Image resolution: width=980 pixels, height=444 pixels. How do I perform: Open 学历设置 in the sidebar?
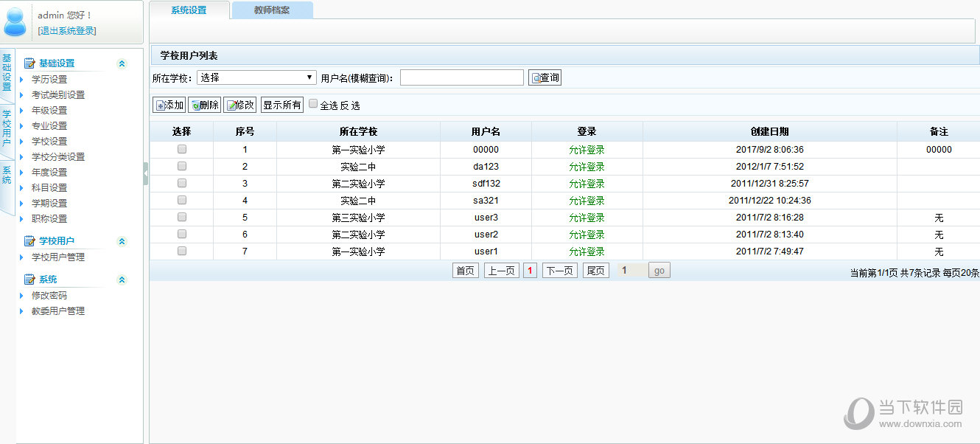point(49,80)
